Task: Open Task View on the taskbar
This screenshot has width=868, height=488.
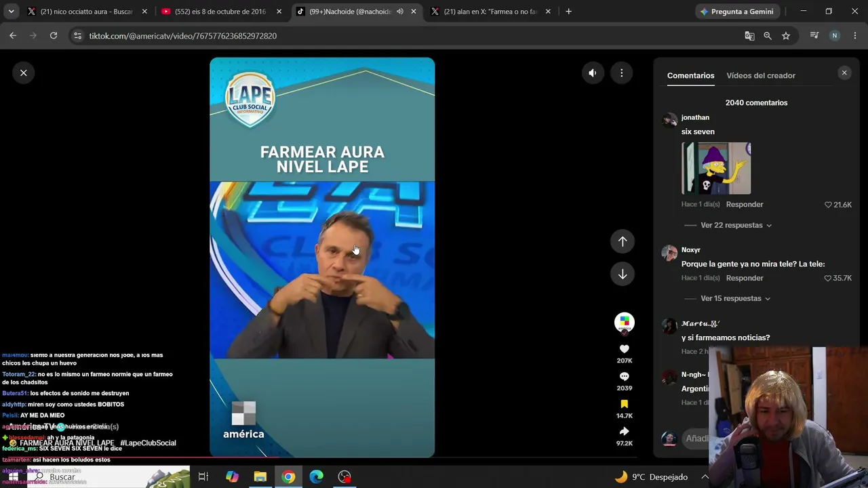Action: click(203, 476)
